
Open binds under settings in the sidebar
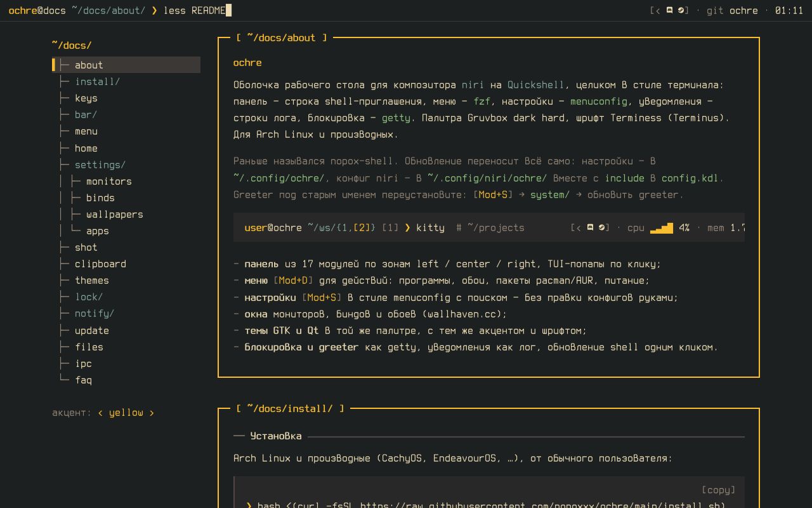point(100,197)
